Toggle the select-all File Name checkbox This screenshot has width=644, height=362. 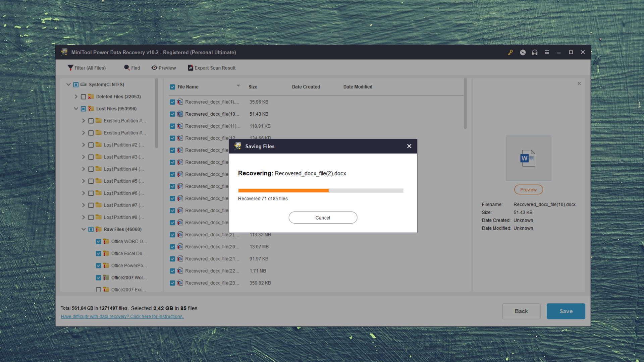click(172, 87)
